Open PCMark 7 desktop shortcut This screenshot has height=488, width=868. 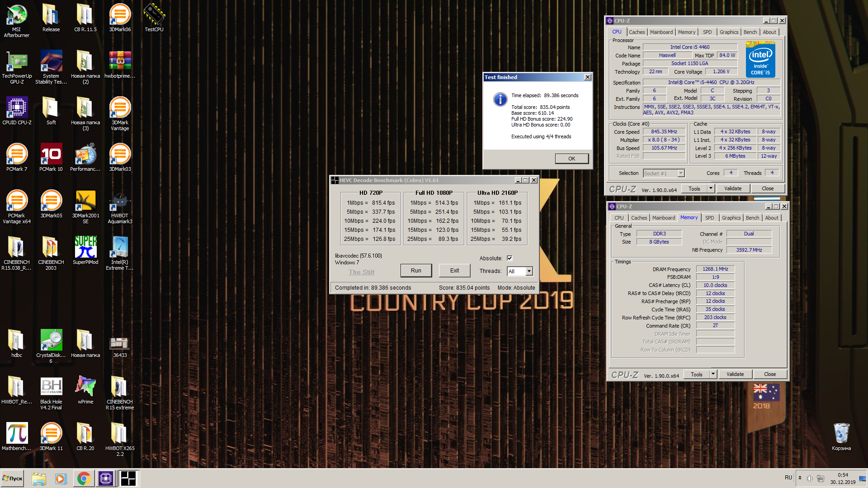[x=17, y=157]
